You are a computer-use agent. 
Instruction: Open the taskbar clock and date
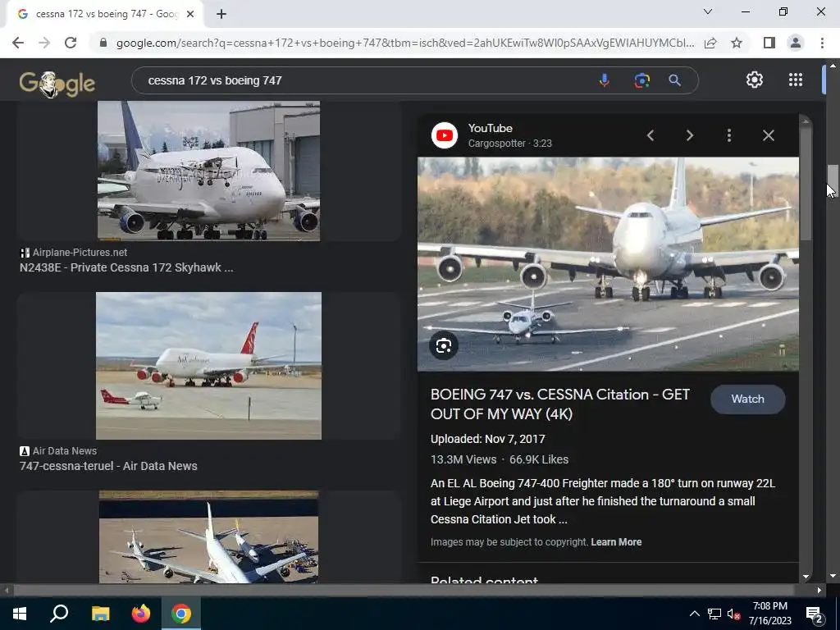tap(769, 614)
